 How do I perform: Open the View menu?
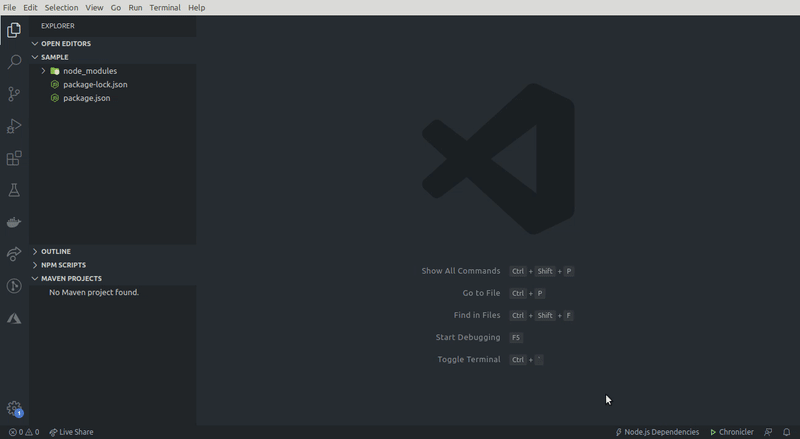click(x=94, y=8)
